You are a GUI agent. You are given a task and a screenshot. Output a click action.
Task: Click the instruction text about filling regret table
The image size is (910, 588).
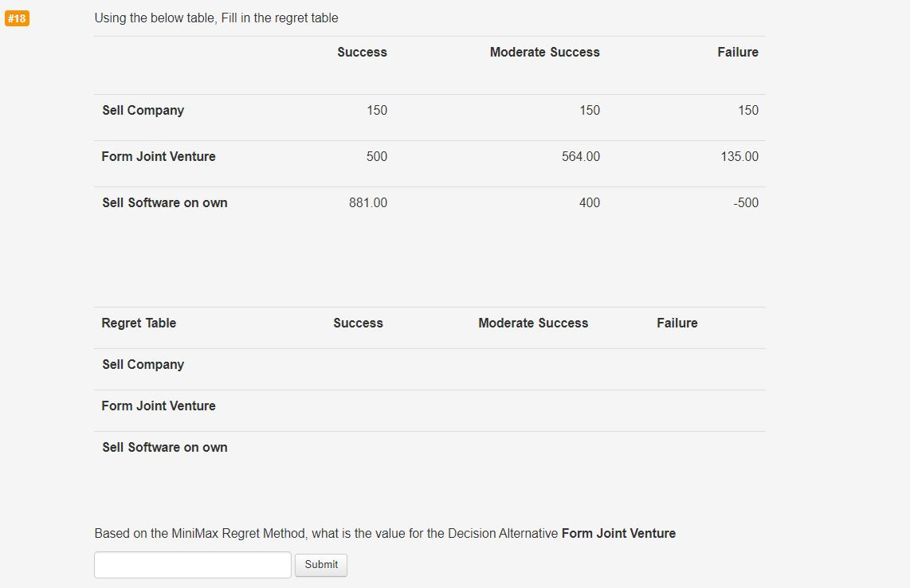pos(216,18)
